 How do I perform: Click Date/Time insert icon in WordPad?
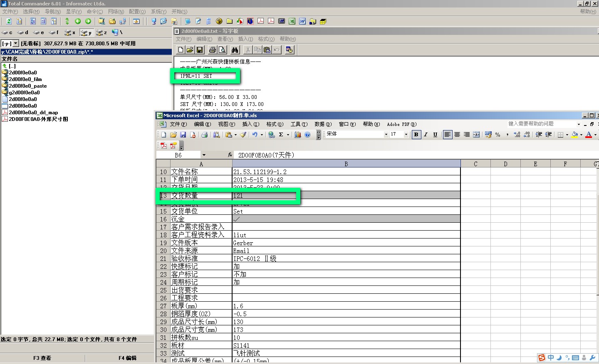click(290, 50)
